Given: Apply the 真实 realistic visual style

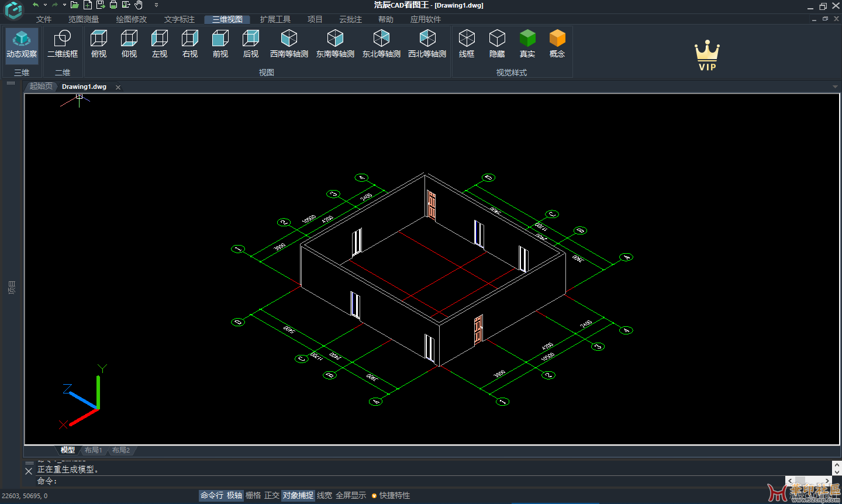Looking at the screenshot, I should coord(527,45).
